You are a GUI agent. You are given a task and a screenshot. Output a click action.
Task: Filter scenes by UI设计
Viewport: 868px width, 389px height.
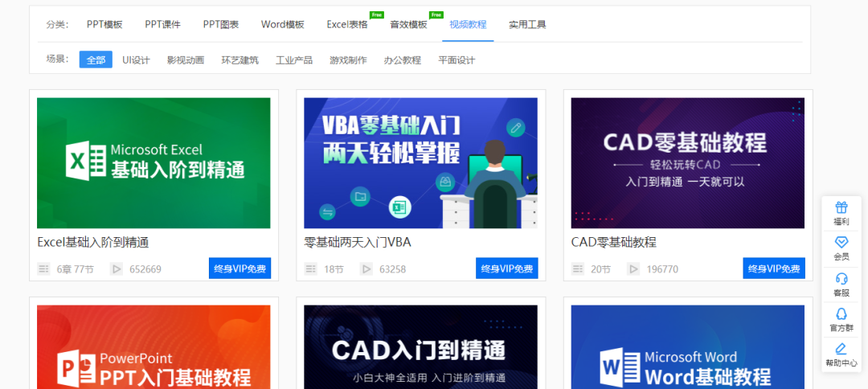coord(136,59)
